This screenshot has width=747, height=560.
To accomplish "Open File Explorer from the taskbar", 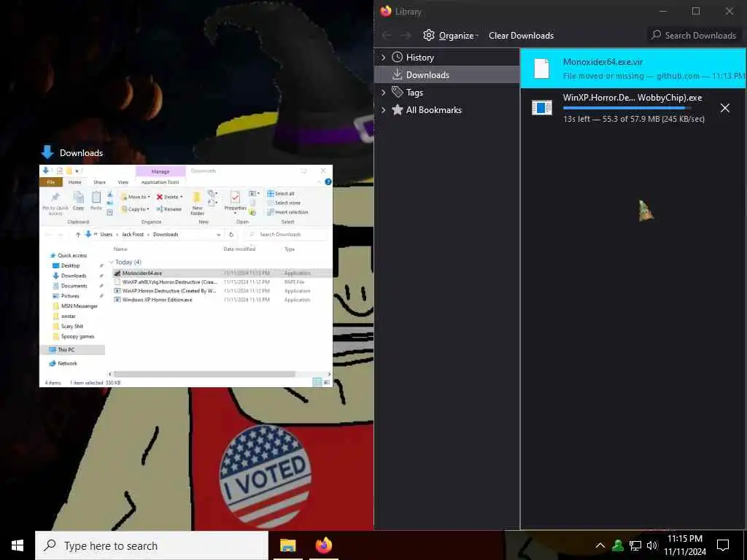I will point(287,545).
